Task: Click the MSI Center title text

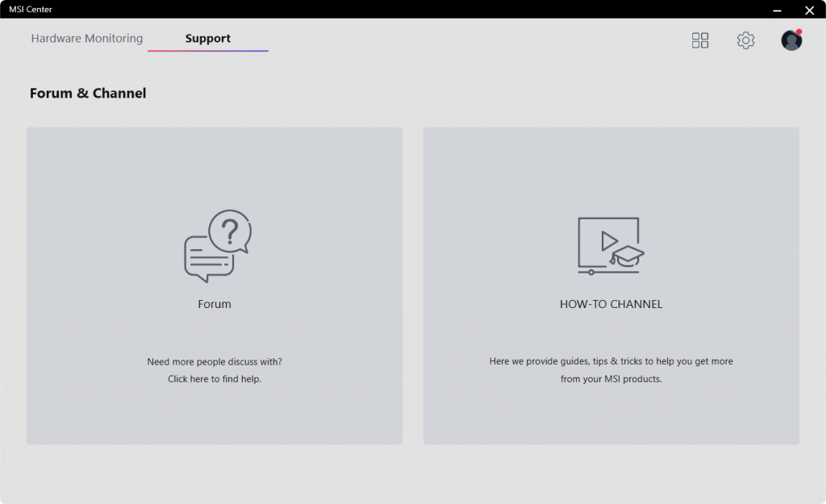Action: (31, 9)
